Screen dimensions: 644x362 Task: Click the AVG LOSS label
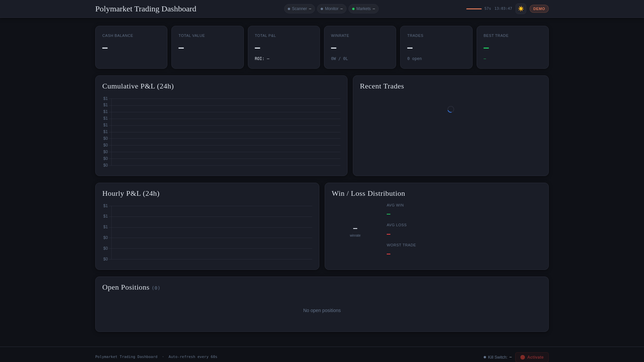tap(396, 225)
